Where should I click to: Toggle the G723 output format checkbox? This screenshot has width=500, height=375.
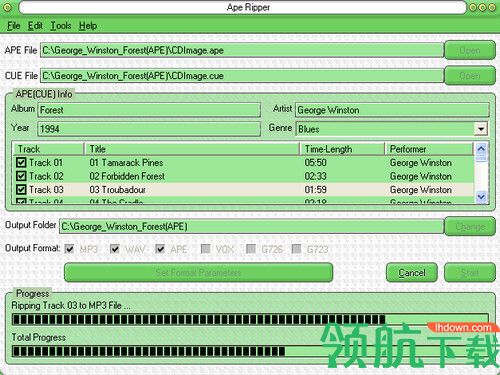point(296,249)
